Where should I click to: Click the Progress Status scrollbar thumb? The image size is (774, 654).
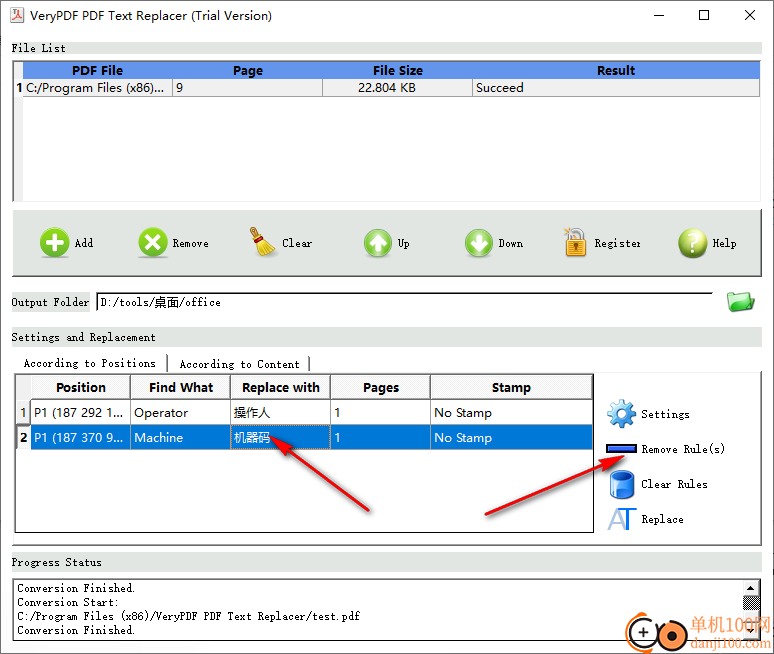click(751, 603)
